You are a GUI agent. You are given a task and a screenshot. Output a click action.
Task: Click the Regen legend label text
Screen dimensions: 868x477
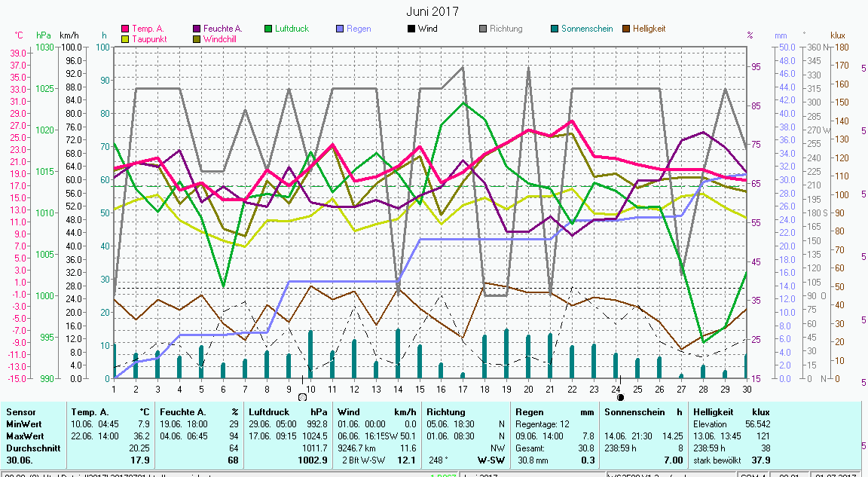click(359, 29)
